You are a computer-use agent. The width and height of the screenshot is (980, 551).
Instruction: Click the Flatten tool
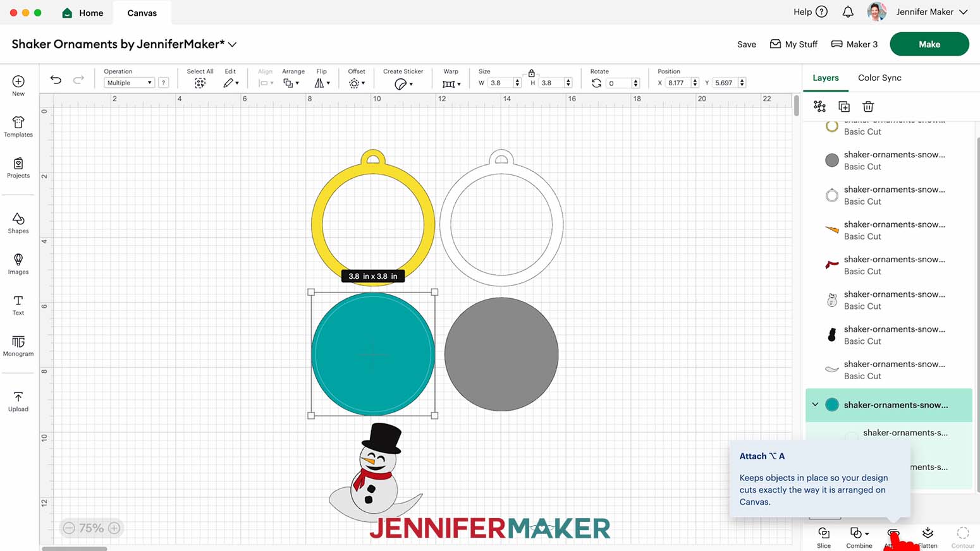point(928,537)
